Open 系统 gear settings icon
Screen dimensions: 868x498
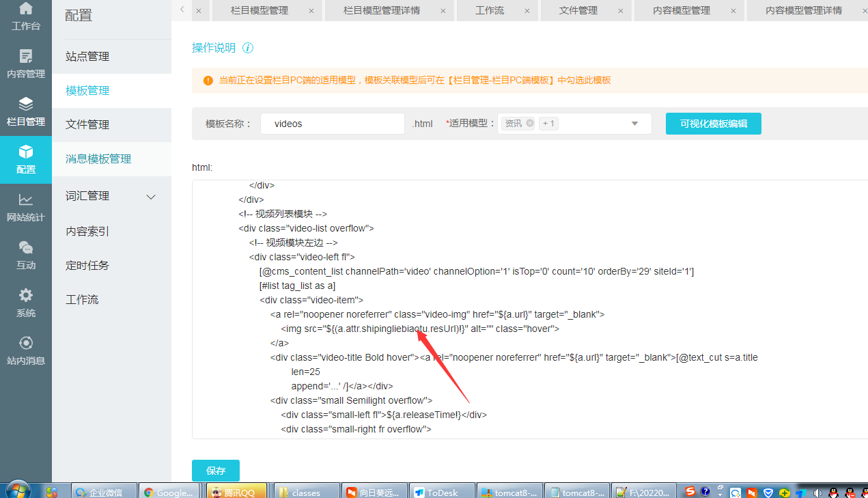click(25, 296)
